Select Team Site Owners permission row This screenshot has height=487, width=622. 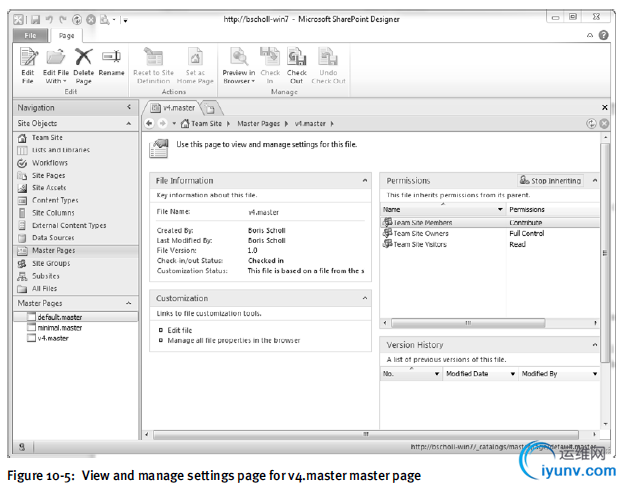point(420,233)
